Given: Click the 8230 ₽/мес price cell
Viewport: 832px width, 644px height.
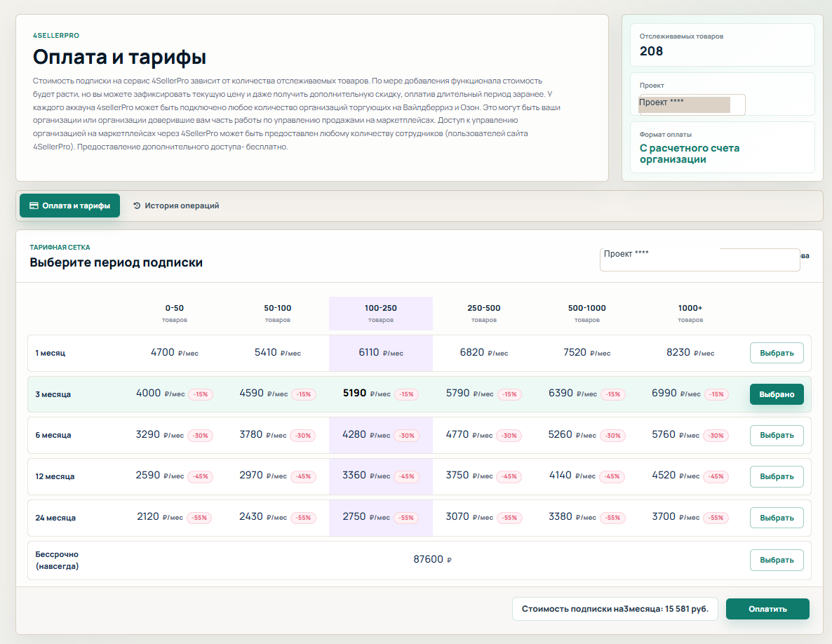Looking at the screenshot, I should [690, 353].
